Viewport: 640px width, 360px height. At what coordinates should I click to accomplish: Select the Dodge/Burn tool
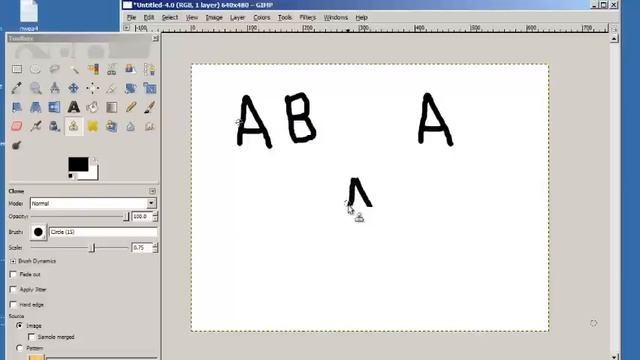(x=17, y=145)
